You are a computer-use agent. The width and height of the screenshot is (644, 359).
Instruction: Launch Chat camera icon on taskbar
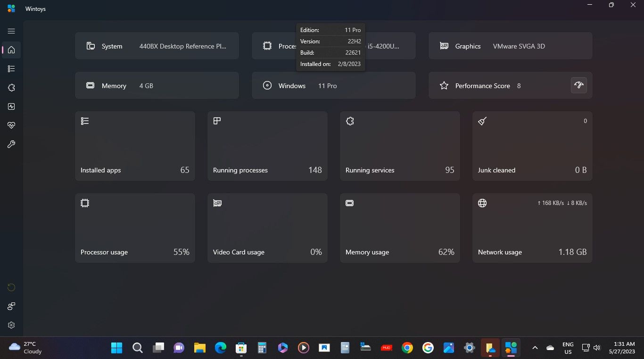click(x=179, y=348)
